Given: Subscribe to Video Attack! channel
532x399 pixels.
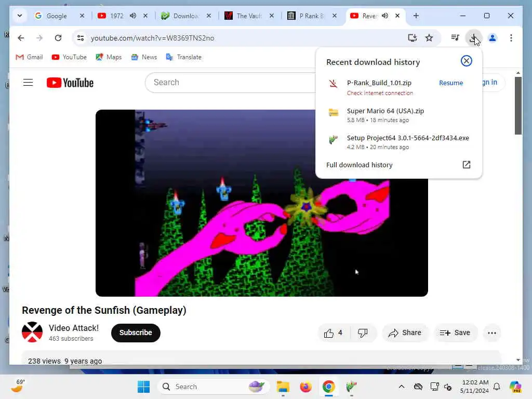Looking at the screenshot, I should click(x=136, y=333).
